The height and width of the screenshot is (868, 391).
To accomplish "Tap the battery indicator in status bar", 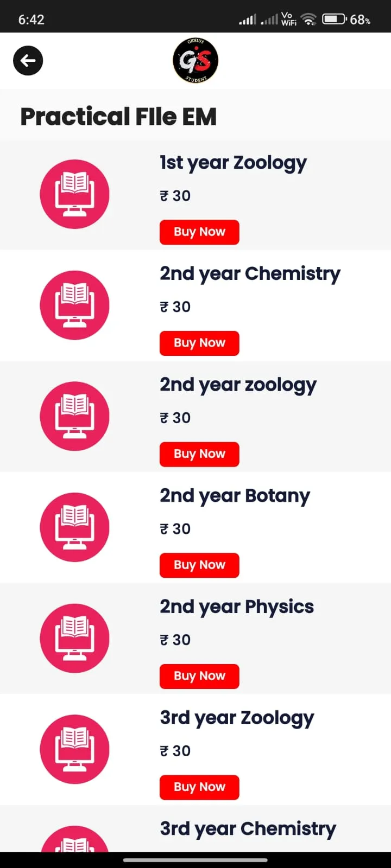I will tap(335, 20).
